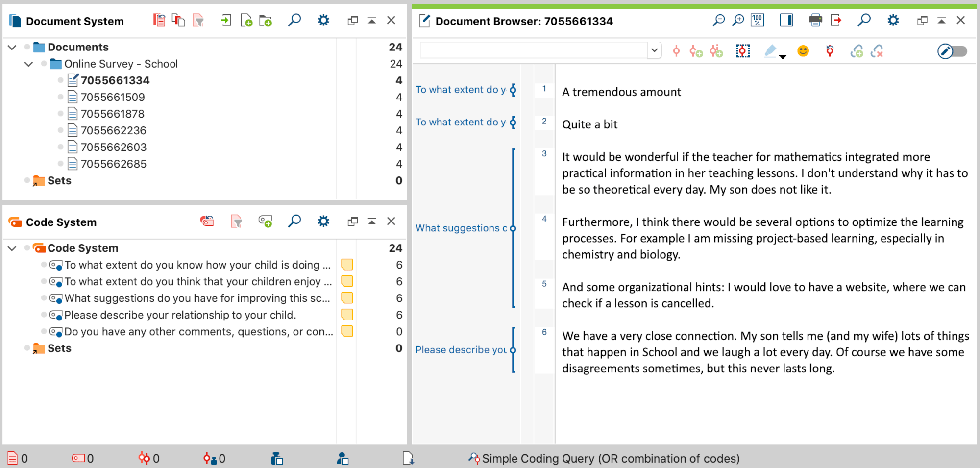Viewport: 980px width, 468px height.
Task: Click paragraph number 3 in margin
Action: (544, 153)
